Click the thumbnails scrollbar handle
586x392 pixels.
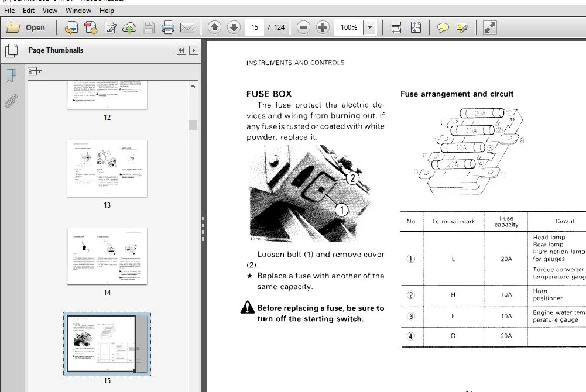(x=193, y=125)
